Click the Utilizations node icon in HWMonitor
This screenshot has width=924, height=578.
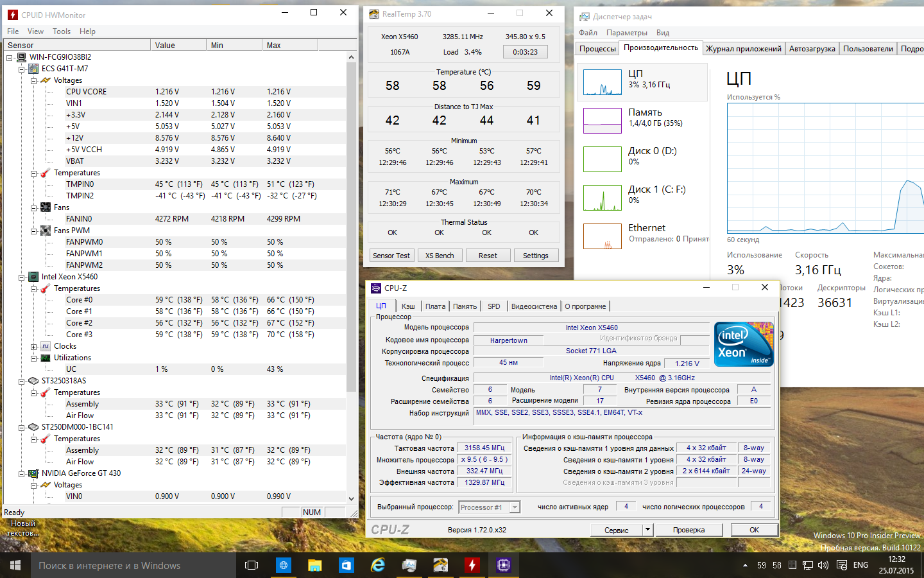coord(46,358)
